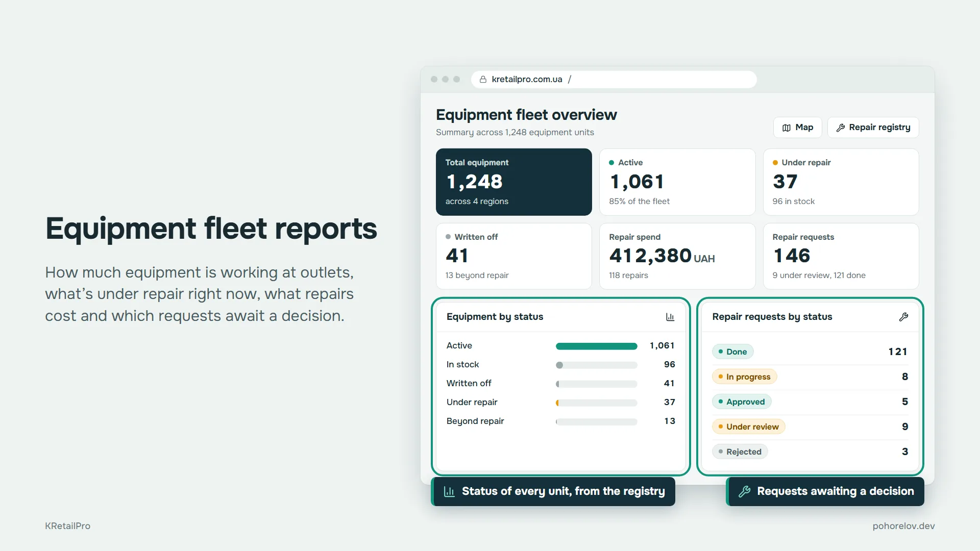Click the pohorelov.dev footer link
Image resolution: width=980 pixels, height=551 pixels.
pos(903,526)
